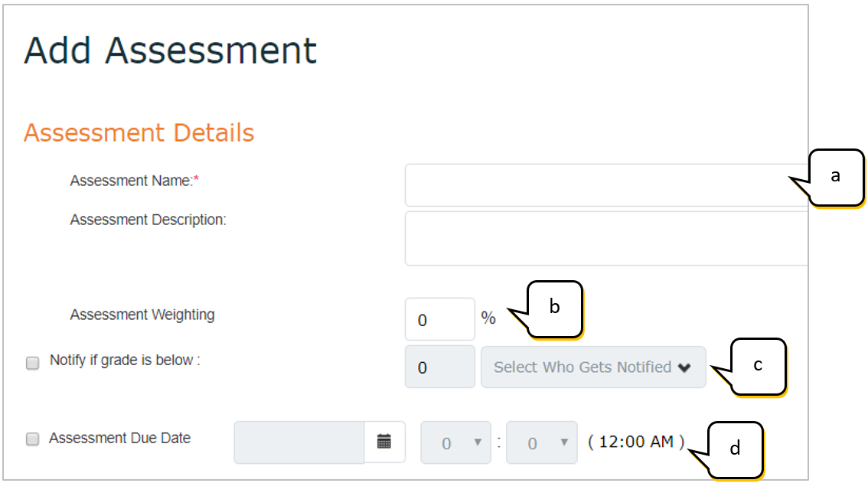Click into the Assessment Name field

[605, 185]
